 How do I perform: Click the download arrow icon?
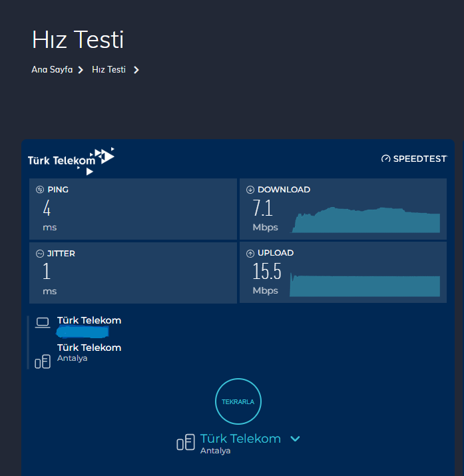[250, 190]
